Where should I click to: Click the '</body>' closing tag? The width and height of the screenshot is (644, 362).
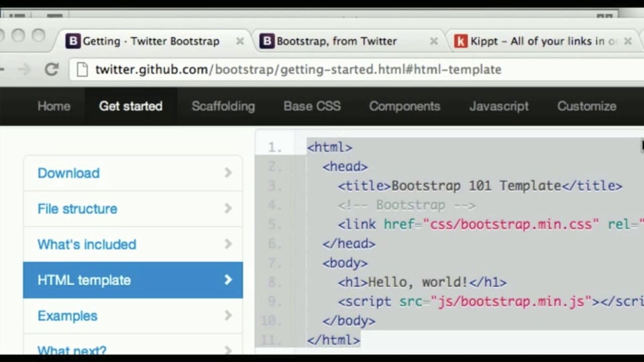tap(349, 321)
